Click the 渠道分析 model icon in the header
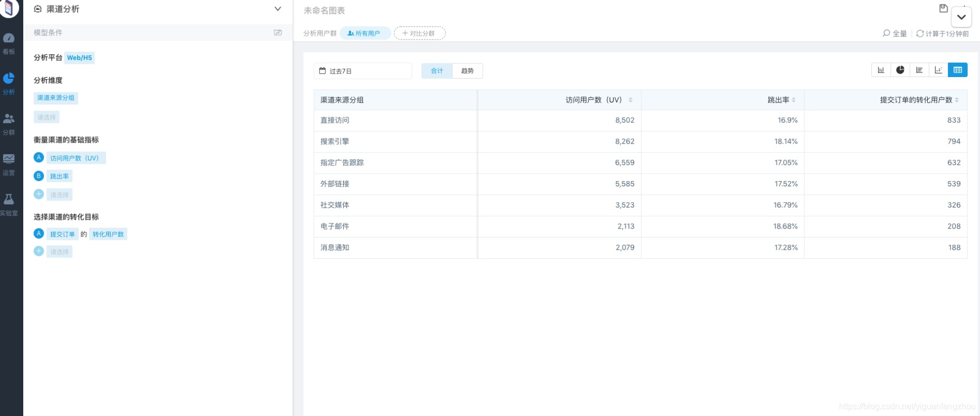Image resolution: width=980 pixels, height=416 pixels. click(x=38, y=9)
